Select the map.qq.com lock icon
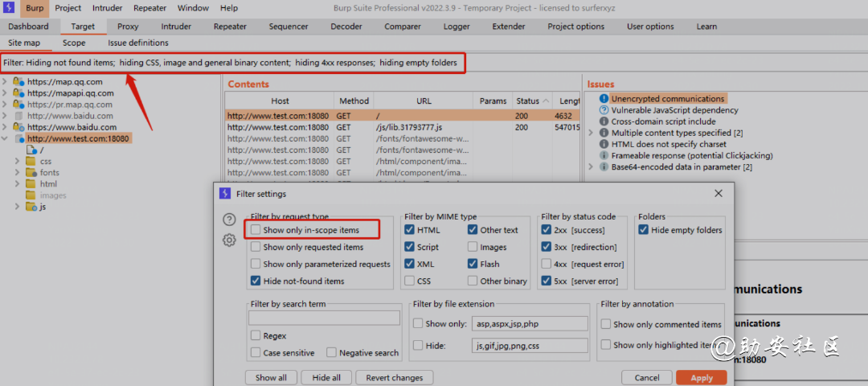The width and height of the screenshot is (868, 386). (18, 81)
